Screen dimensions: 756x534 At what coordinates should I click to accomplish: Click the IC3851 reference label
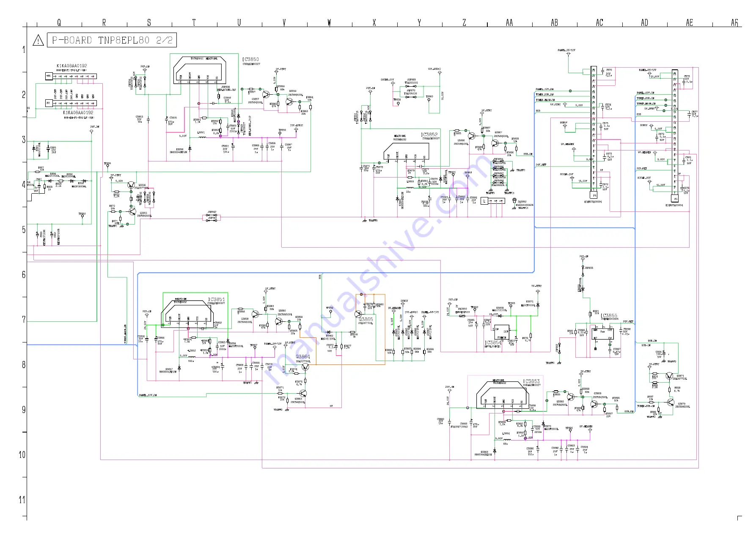click(216, 299)
